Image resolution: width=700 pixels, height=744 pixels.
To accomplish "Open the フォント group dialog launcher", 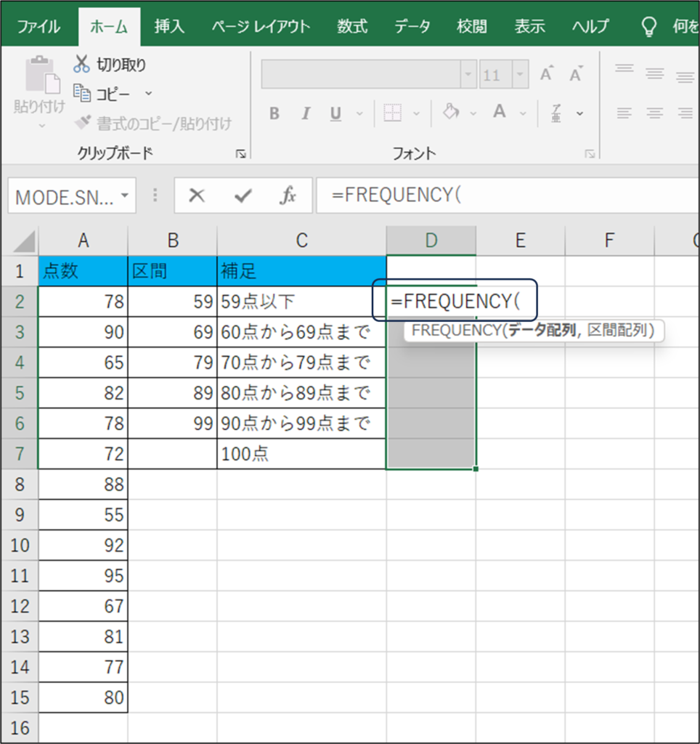I will pyautogui.click(x=590, y=153).
